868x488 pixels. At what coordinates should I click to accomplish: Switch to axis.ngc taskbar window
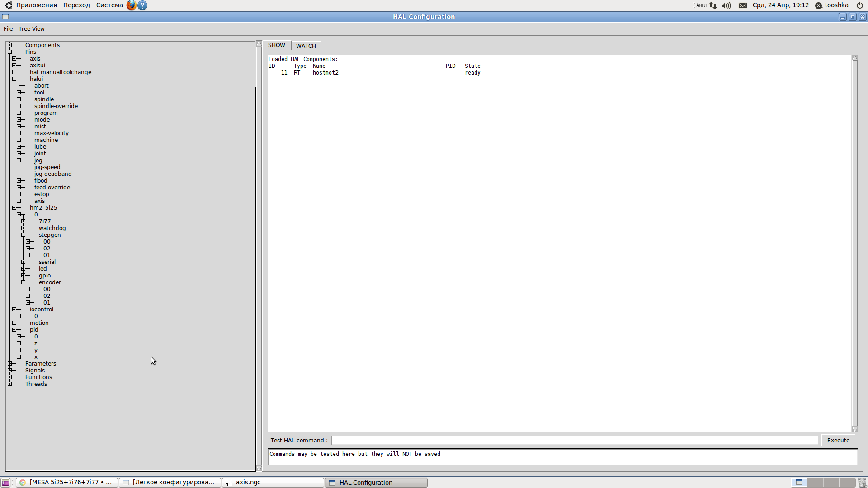pyautogui.click(x=273, y=483)
